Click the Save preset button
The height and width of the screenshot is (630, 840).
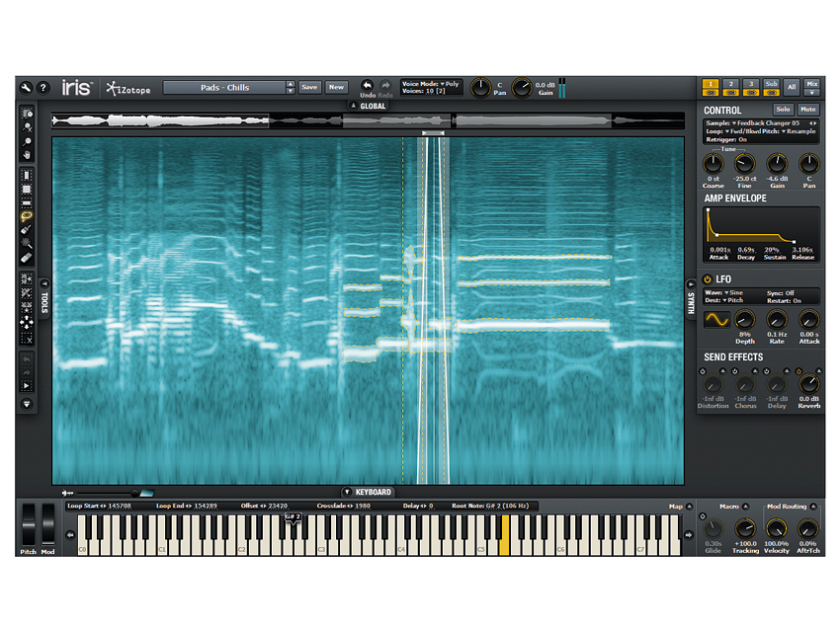point(309,87)
